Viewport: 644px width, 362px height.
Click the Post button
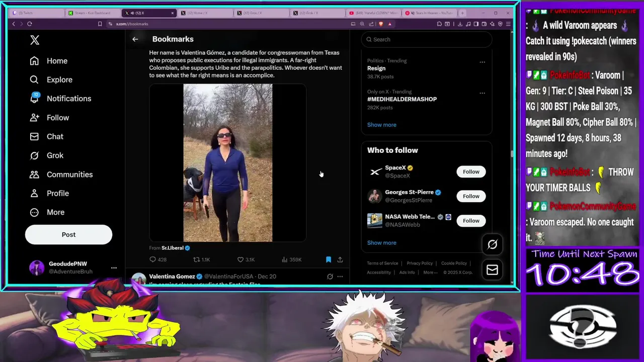click(x=68, y=234)
